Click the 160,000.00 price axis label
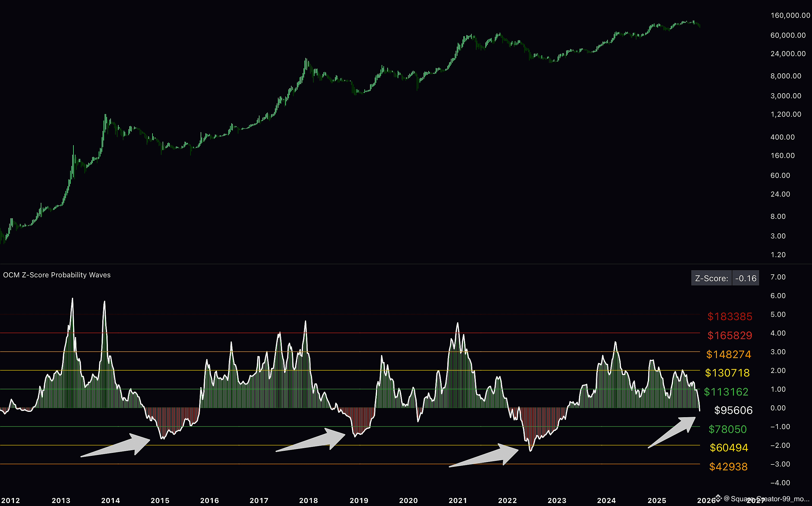The height and width of the screenshot is (506, 812). [x=790, y=15]
